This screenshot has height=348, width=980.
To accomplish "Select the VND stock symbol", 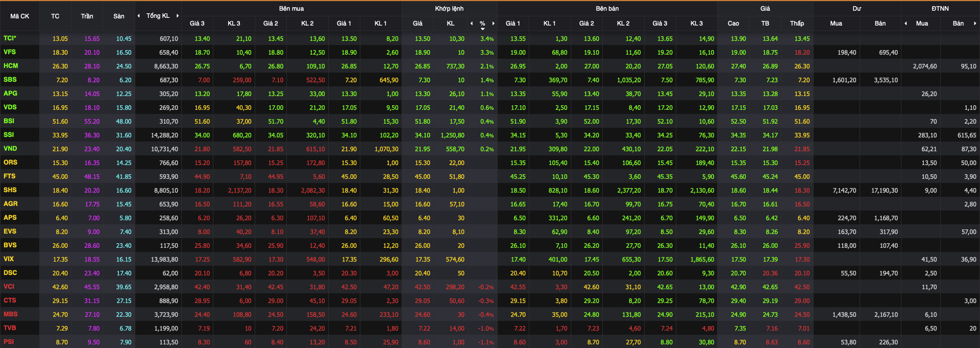I will click(x=10, y=149).
